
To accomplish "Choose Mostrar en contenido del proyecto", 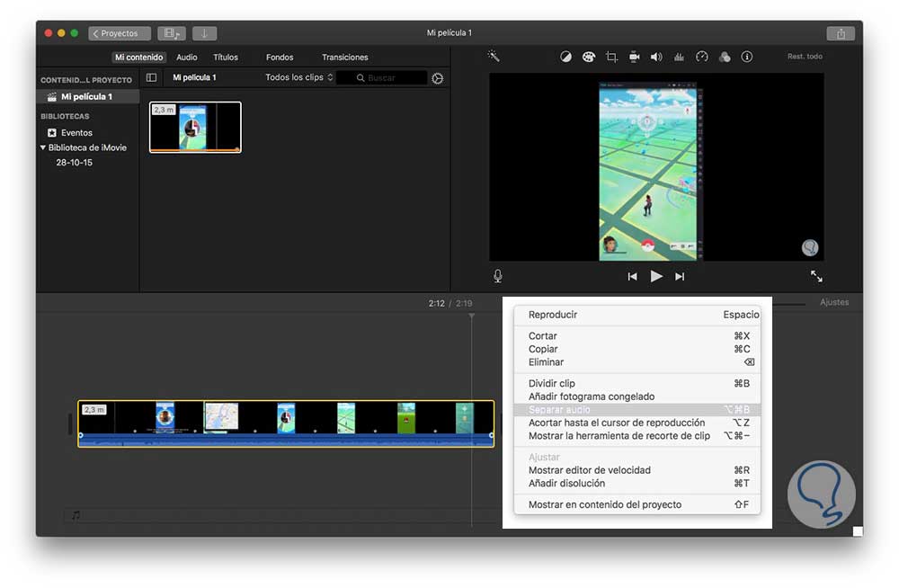I will (637, 504).
